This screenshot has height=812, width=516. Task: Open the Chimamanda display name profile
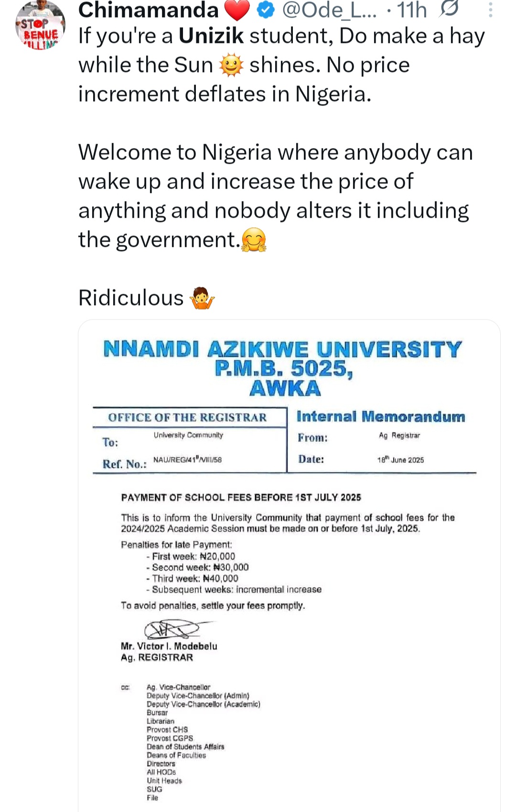point(148,10)
